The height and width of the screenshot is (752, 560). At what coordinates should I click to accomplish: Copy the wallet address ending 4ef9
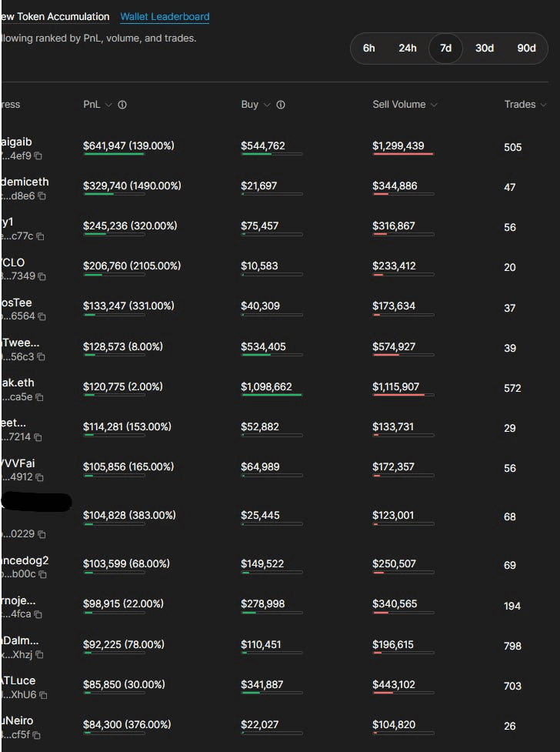(x=38, y=156)
